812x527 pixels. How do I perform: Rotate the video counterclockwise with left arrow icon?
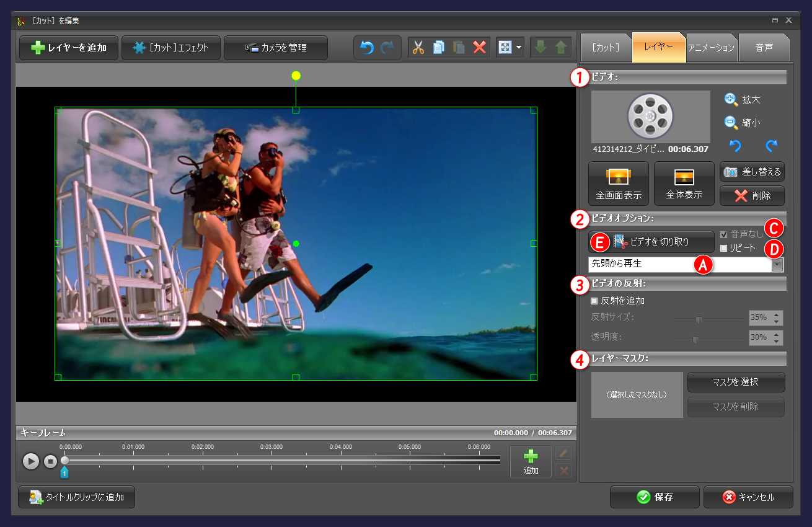(x=734, y=146)
